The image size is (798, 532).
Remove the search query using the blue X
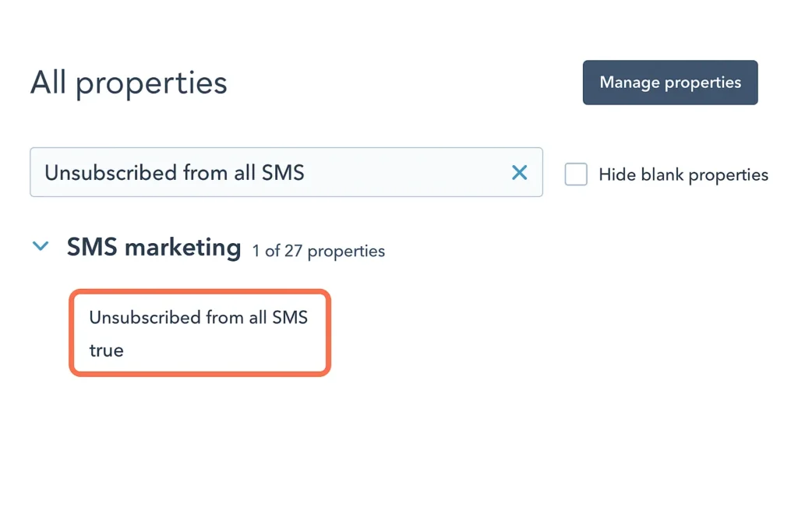click(x=519, y=172)
